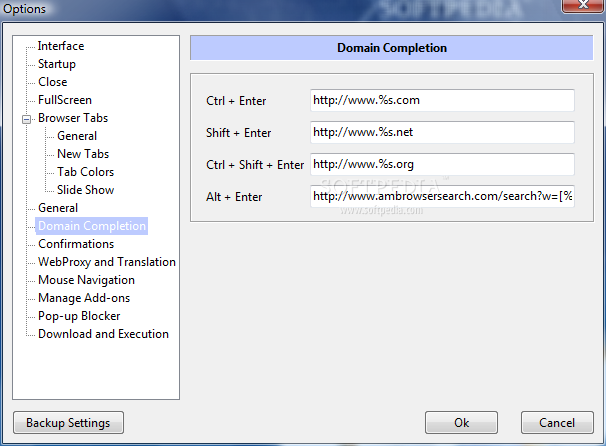This screenshot has width=606, height=446.
Task: Open the Startup options page
Action: (57, 64)
